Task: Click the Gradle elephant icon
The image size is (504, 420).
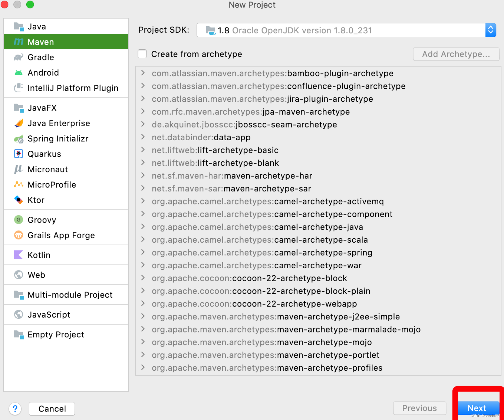Action: tap(19, 57)
